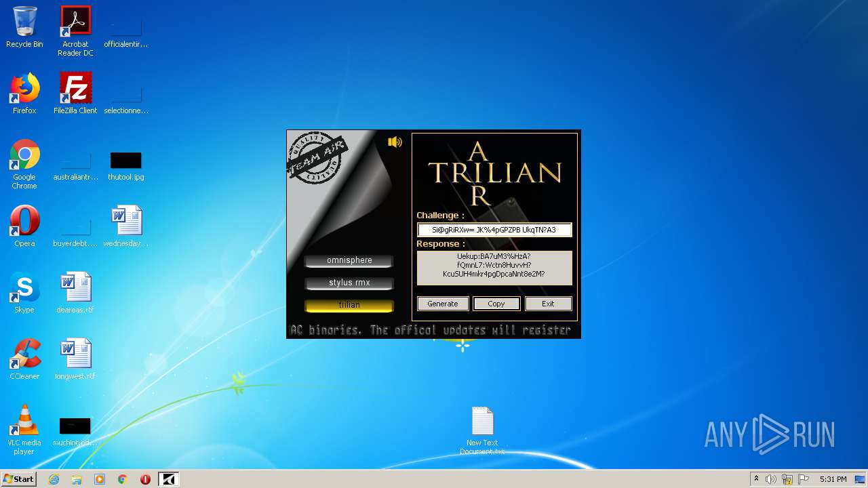Open the Windows Start menu
Viewport: 868px width, 488px height.
tap(18, 479)
